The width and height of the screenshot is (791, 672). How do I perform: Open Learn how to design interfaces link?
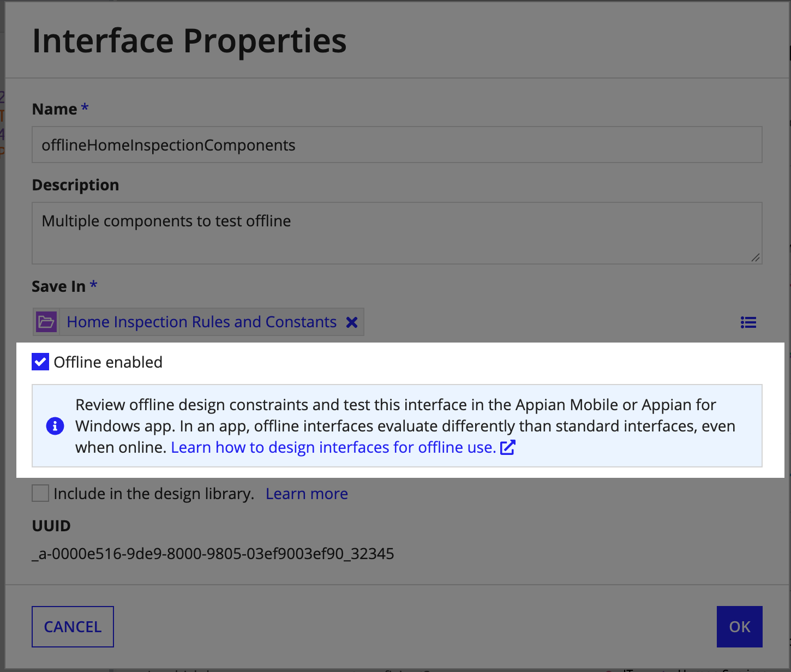click(x=333, y=447)
